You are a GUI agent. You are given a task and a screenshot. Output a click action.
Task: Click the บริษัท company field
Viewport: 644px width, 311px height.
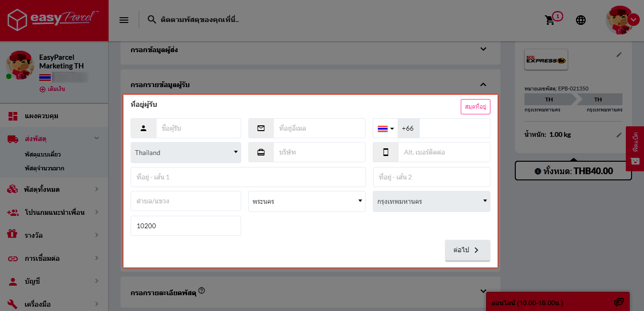(x=319, y=152)
